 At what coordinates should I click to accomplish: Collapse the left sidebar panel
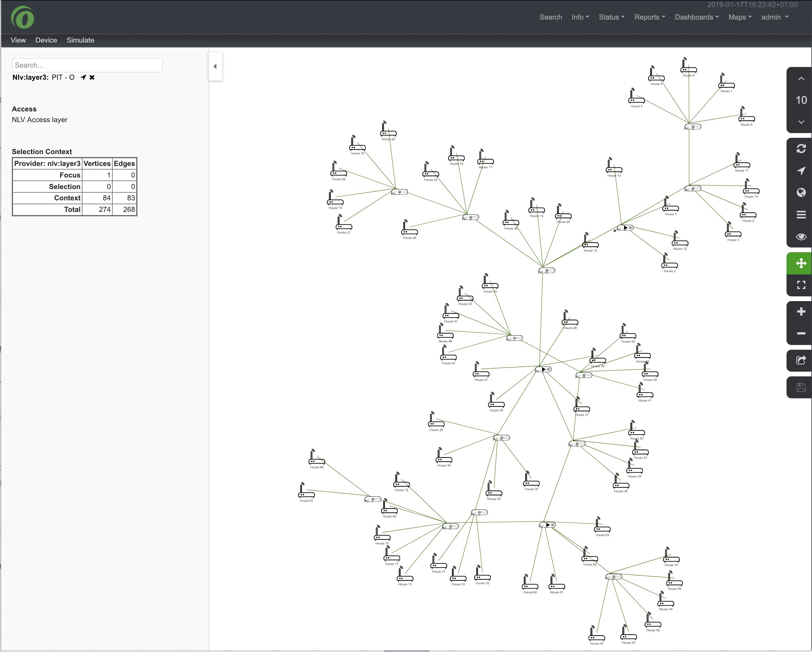click(x=215, y=66)
